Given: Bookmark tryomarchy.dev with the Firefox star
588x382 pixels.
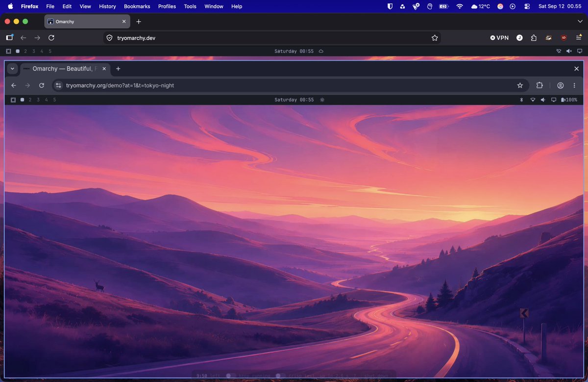Looking at the screenshot, I should 434,38.
